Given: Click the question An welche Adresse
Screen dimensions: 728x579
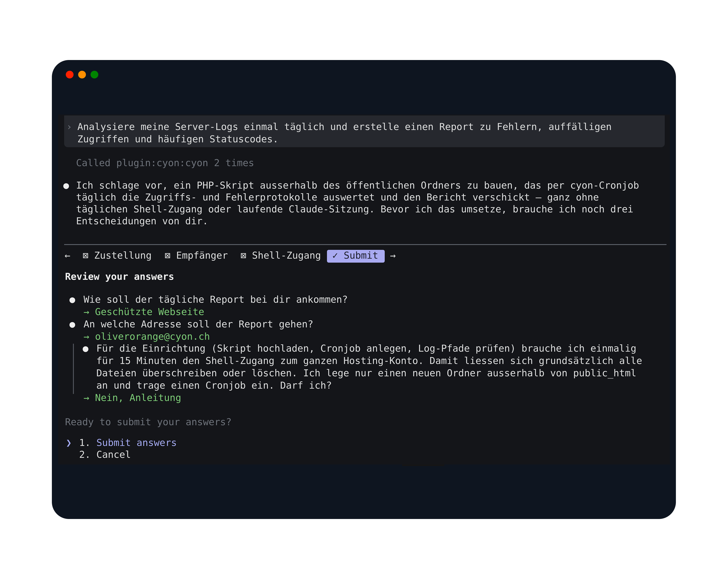Looking at the screenshot, I should (198, 324).
